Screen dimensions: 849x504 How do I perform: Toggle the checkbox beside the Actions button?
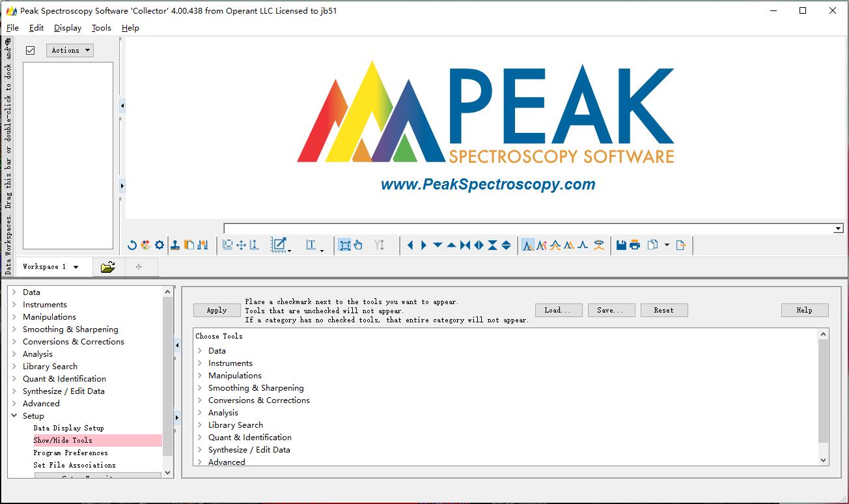(x=30, y=50)
